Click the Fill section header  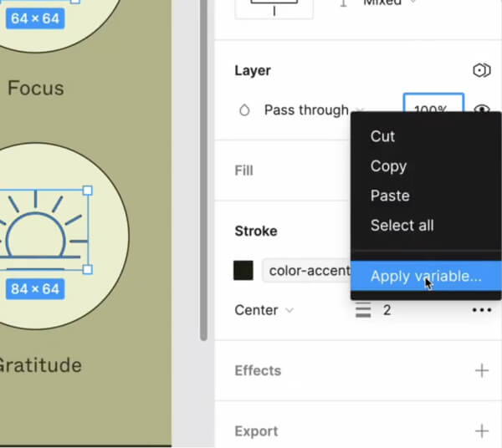(244, 171)
